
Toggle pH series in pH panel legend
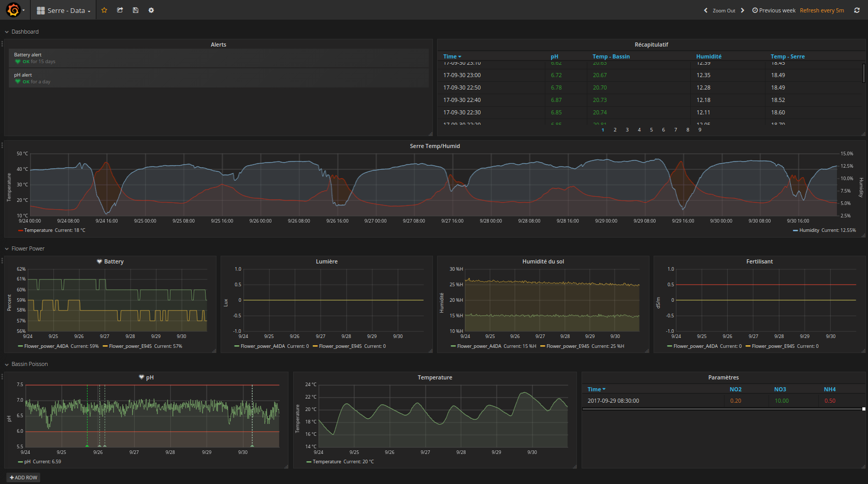[x=27, y=462]
